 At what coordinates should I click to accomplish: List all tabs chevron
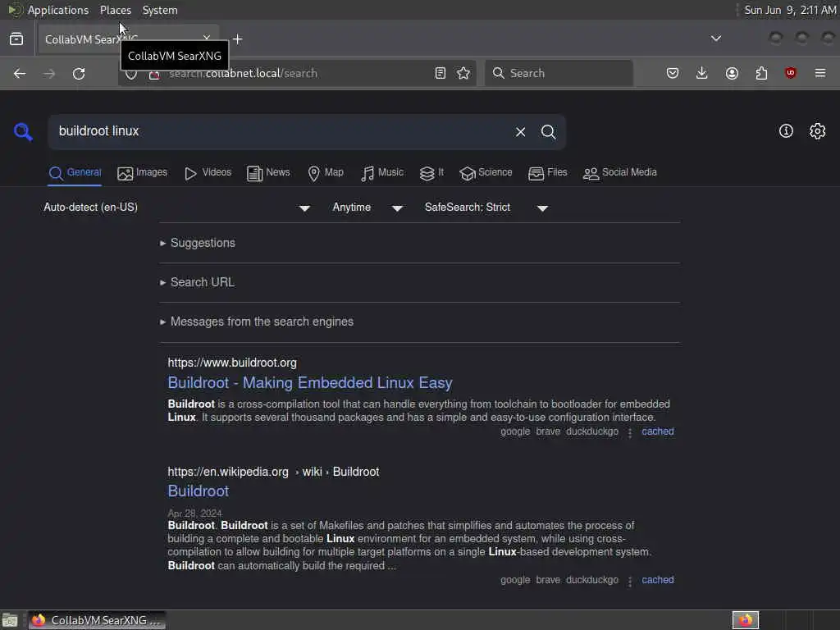715,39
